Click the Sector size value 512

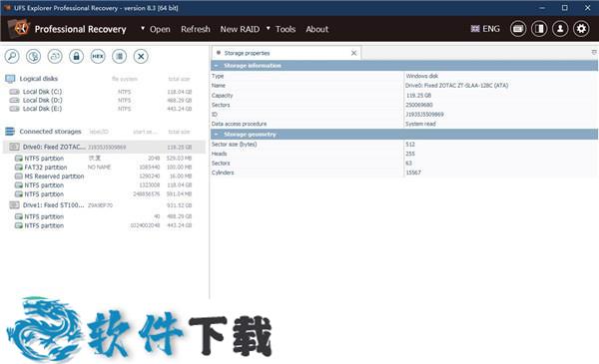[x=410, y=145]
